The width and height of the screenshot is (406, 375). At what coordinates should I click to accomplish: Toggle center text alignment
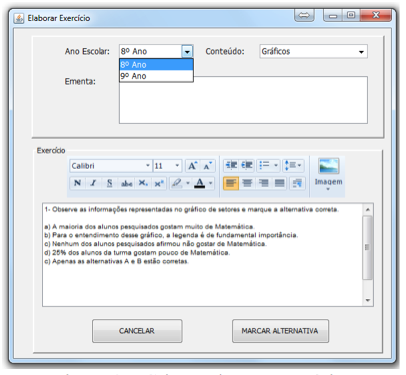click(247, 183)
